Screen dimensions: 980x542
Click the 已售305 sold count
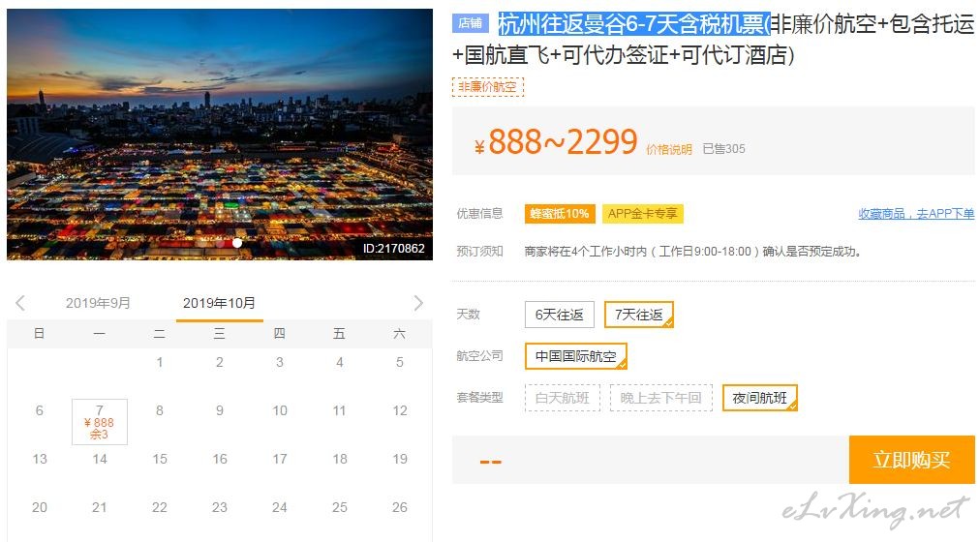point(723,149)
